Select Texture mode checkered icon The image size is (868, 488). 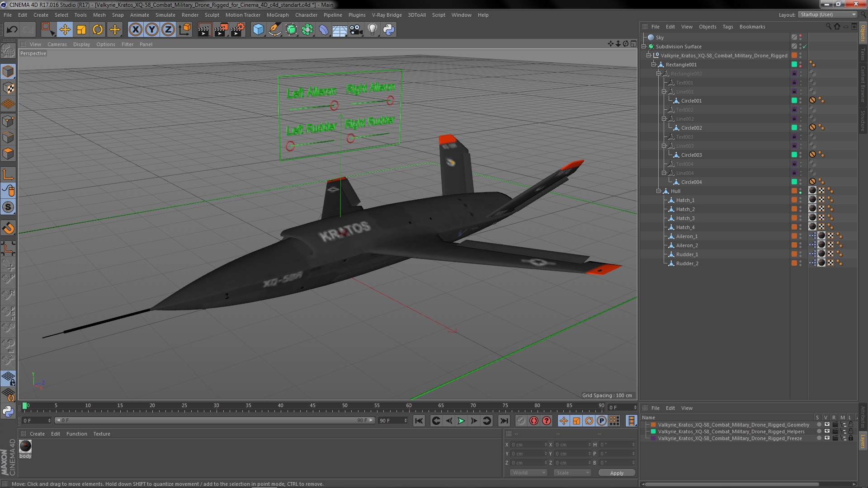(x=8, y=88)
